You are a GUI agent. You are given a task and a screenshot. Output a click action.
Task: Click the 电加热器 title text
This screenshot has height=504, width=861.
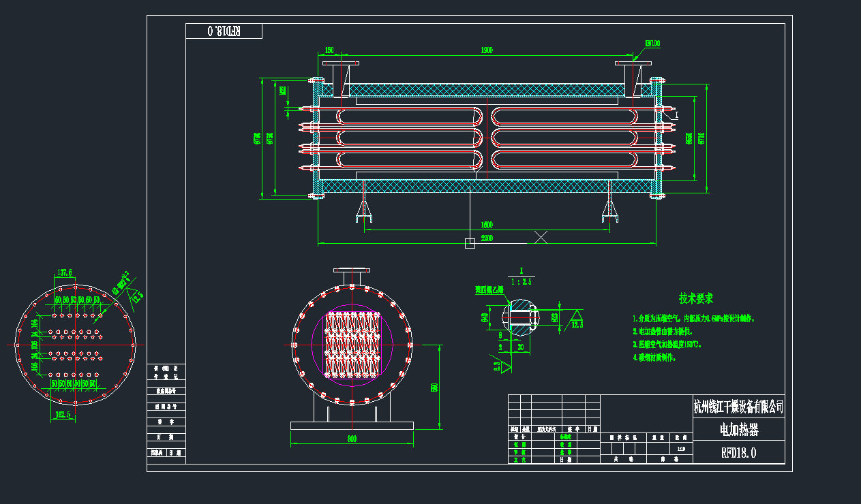[x=738, y=429]
